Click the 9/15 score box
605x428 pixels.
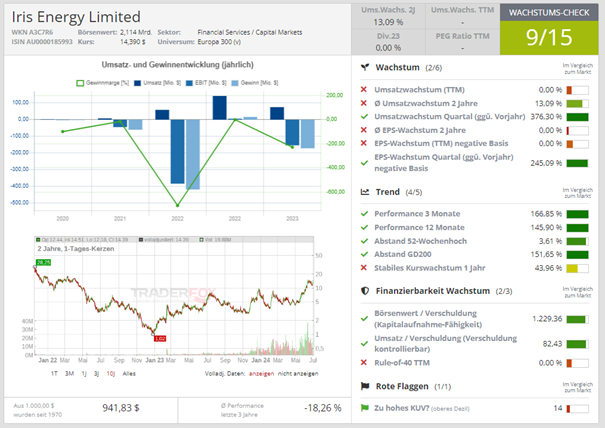pos(549,37)
